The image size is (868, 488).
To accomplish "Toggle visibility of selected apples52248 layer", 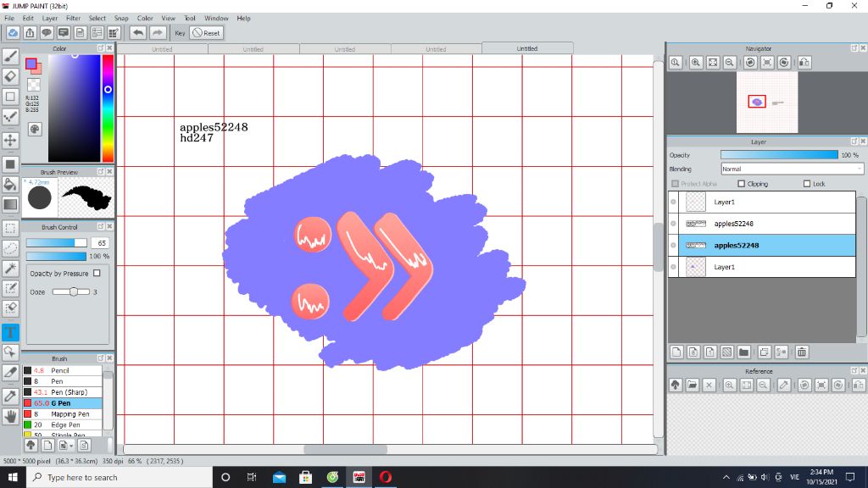I will coord(673,245).
